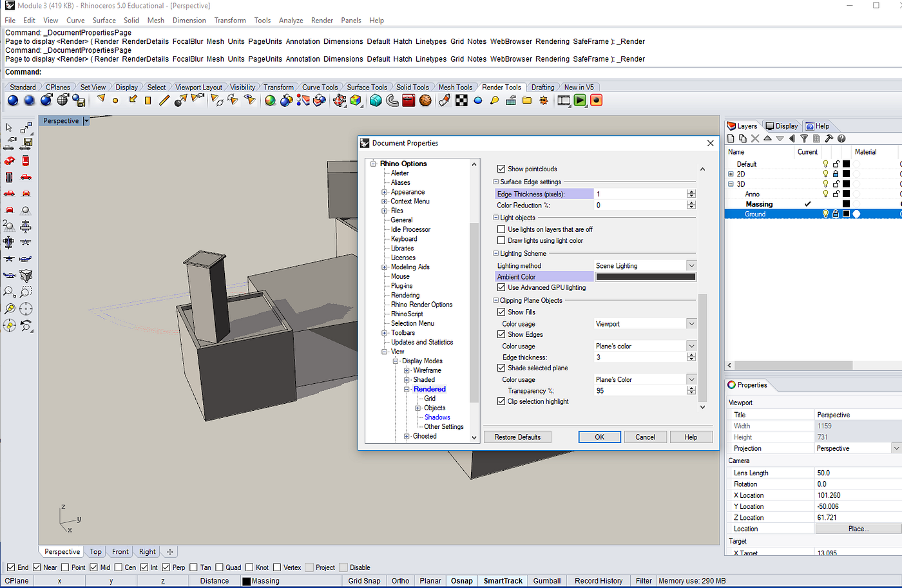Uncheck the Show pointclouds checkbox
The width and height of the screenshot is (902, 588).
[501, 169]
